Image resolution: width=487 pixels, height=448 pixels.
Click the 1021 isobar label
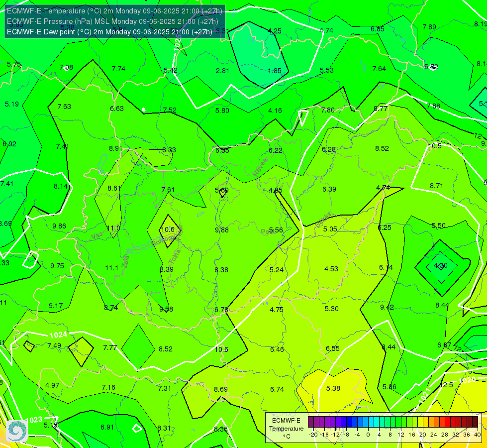pos(425,396)
